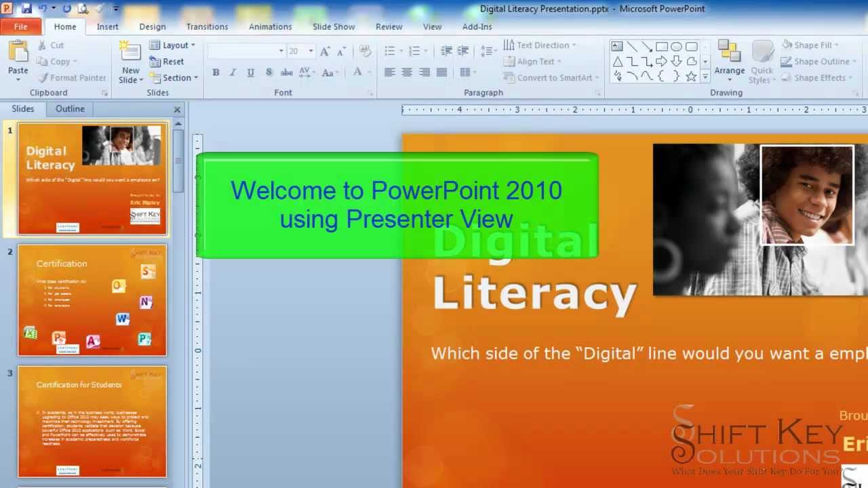Justify text in paragraph group

441,73
